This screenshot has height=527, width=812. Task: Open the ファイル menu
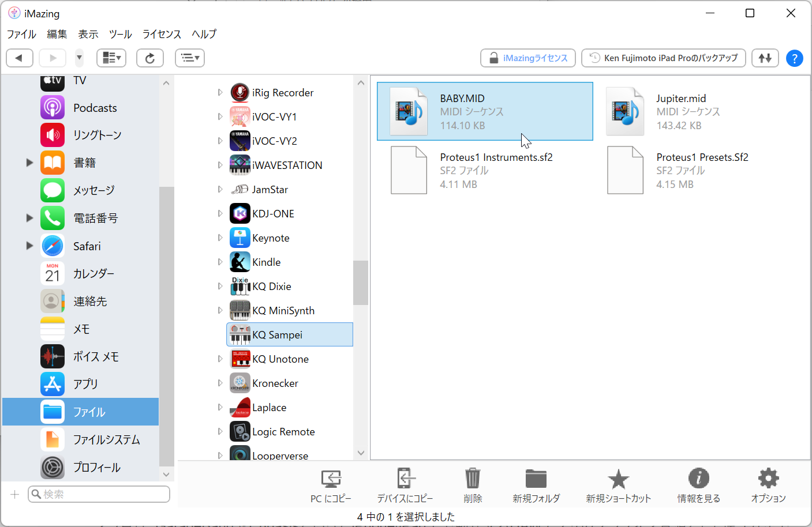[22, 34]
